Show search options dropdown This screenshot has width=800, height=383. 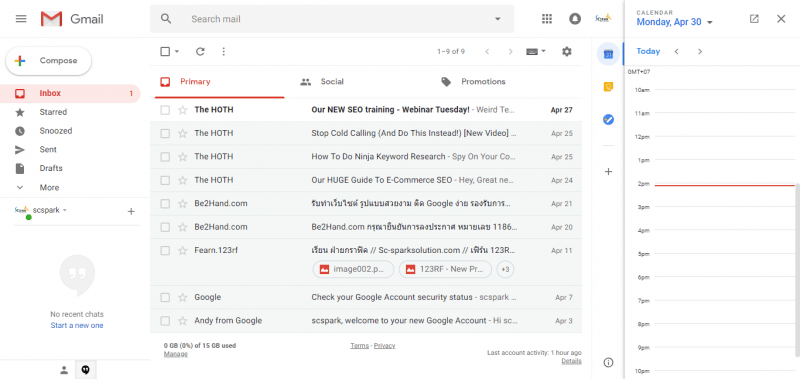[497, 19]
